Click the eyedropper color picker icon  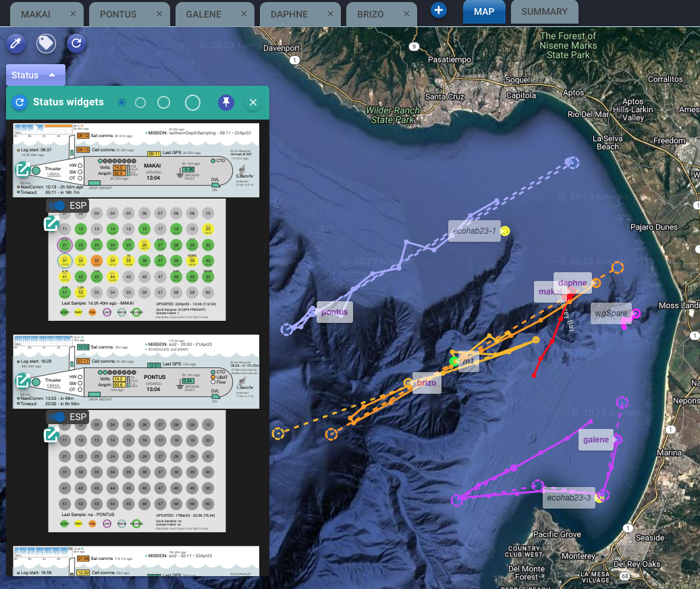coord(16,44)
